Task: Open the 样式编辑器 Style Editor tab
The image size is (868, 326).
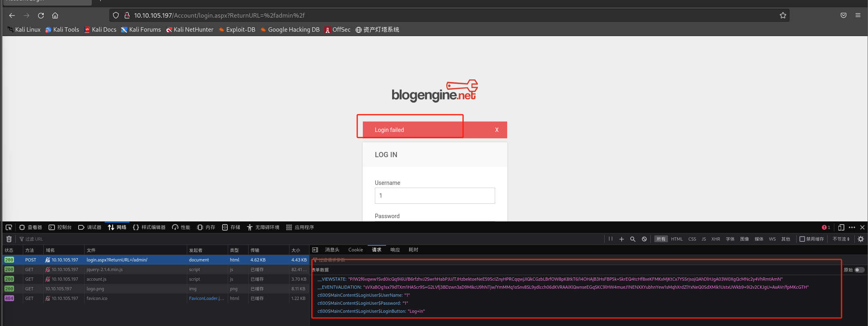Action: click(149, 227)
